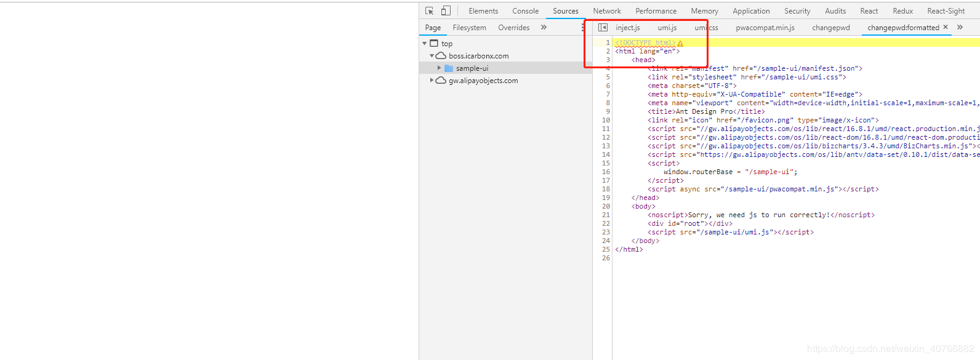Click the 'window.routerBase' code line
The image size is (980, 360).
click(x=730, y=172)
